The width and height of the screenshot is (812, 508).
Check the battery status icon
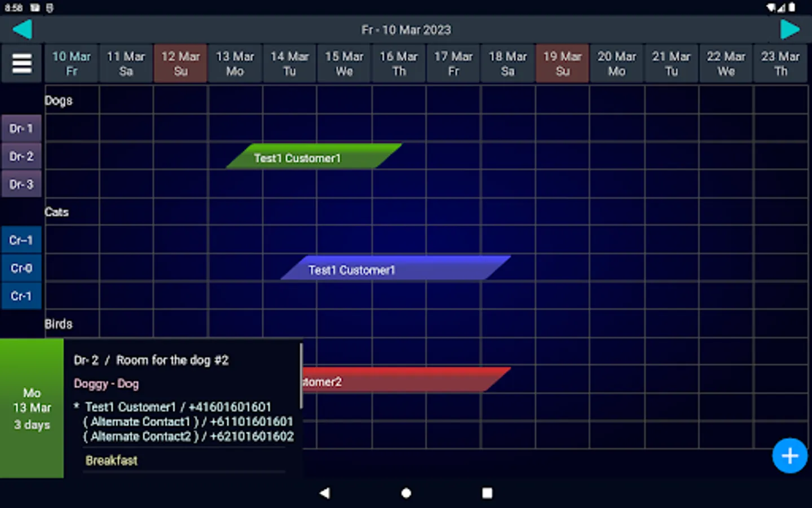tap(792, 7)
